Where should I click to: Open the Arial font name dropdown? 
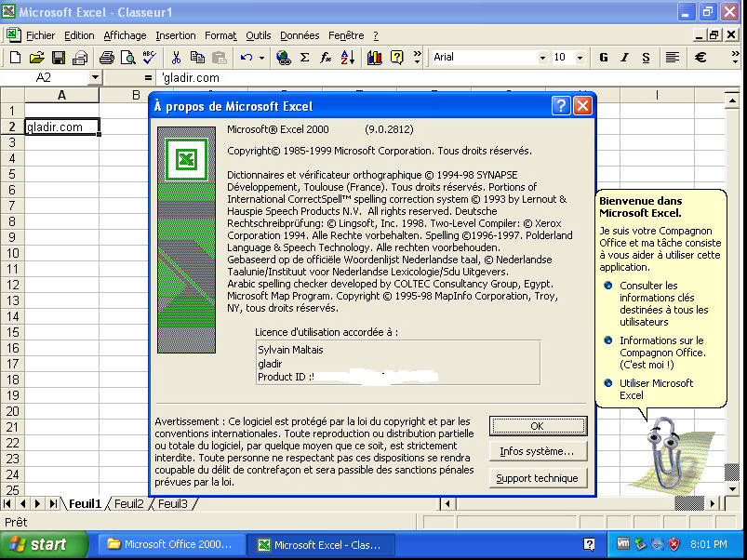tap(542, 58)
